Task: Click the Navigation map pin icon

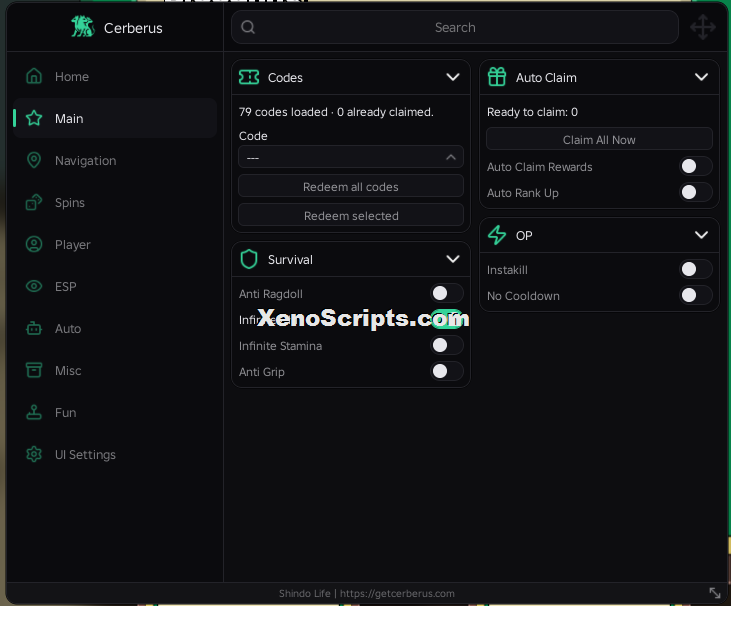Action: (x=34, y=160)
